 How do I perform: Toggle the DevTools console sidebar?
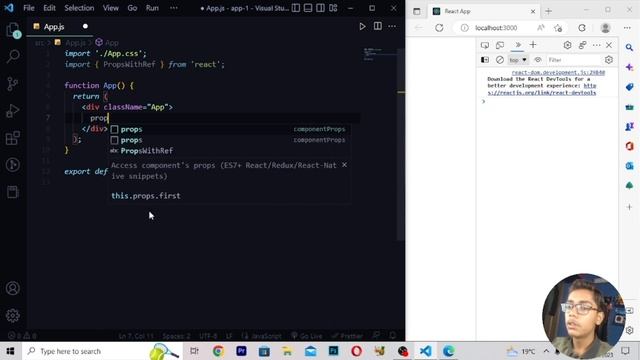tap(485, 60)
